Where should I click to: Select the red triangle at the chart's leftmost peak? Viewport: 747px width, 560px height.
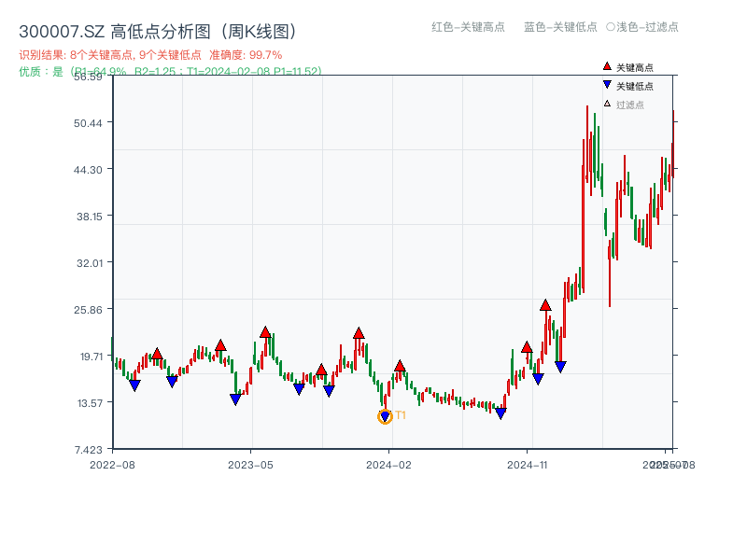coord(157,353)
